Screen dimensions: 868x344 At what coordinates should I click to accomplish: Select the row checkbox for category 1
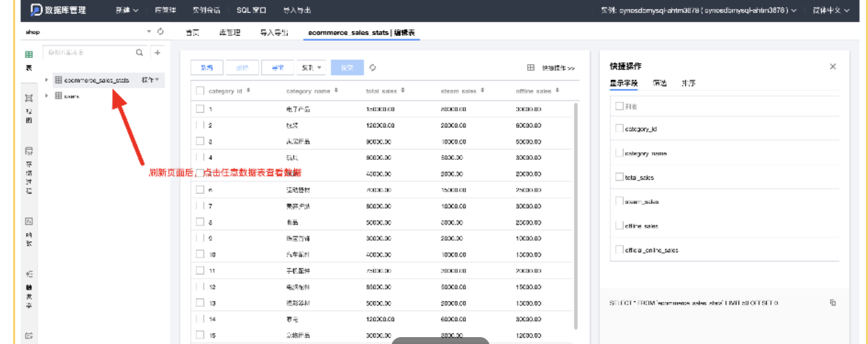(x=200, y=109)
